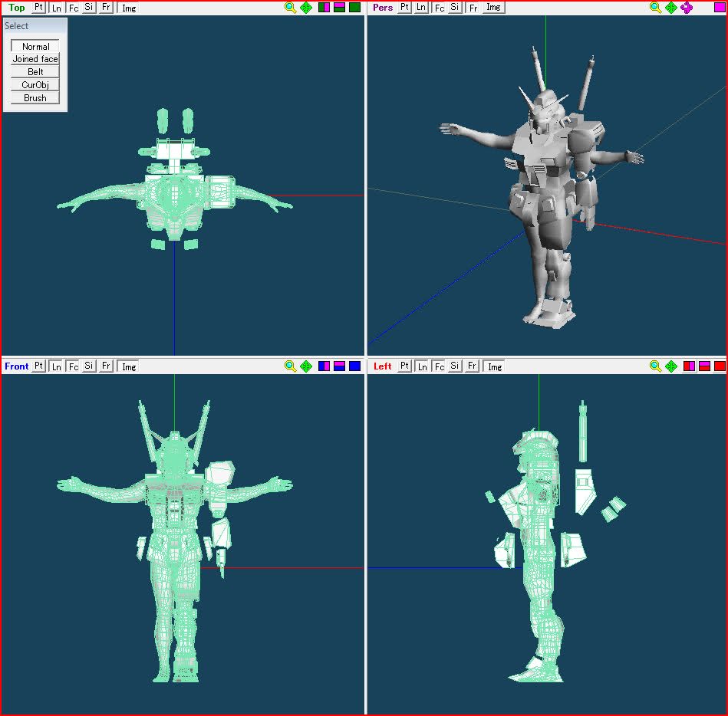Click the Select panel title
The width and height of the screenshot is (728, 716).
point(16,26)
